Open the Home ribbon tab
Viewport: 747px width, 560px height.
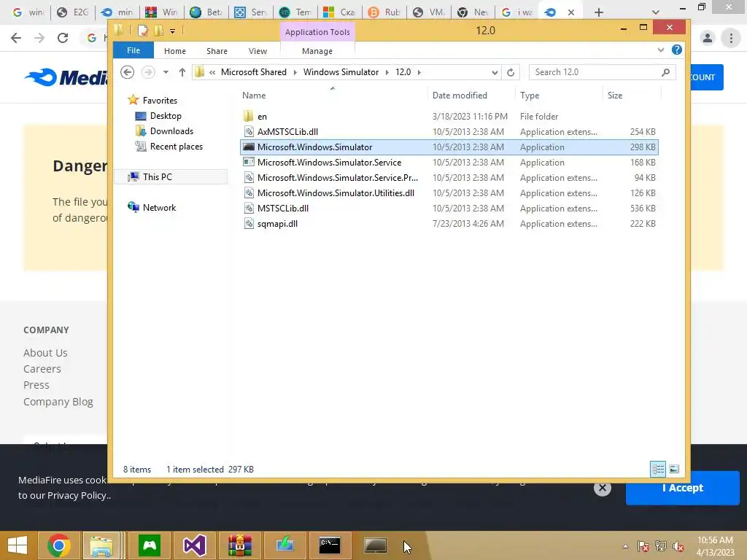pos(175,51)
